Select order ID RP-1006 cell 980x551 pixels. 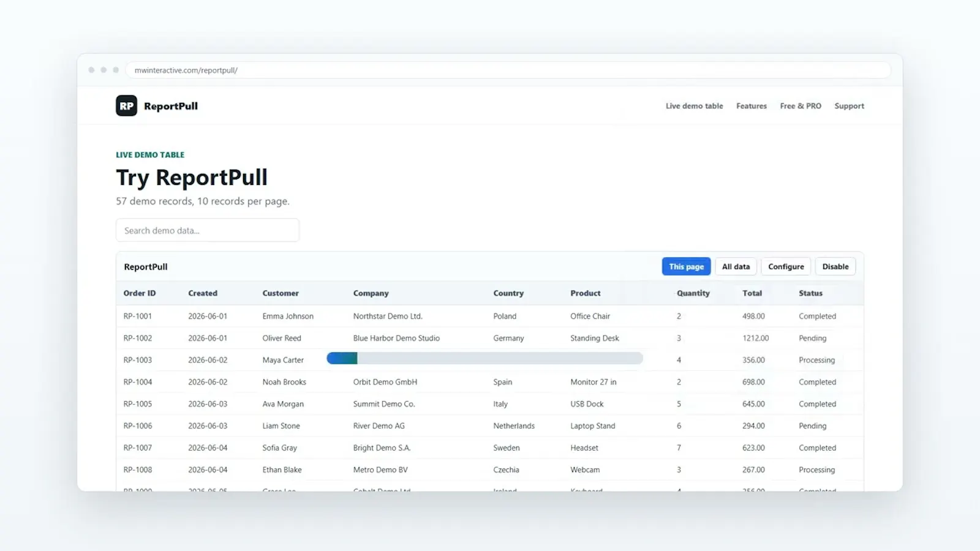coord(138,426)
